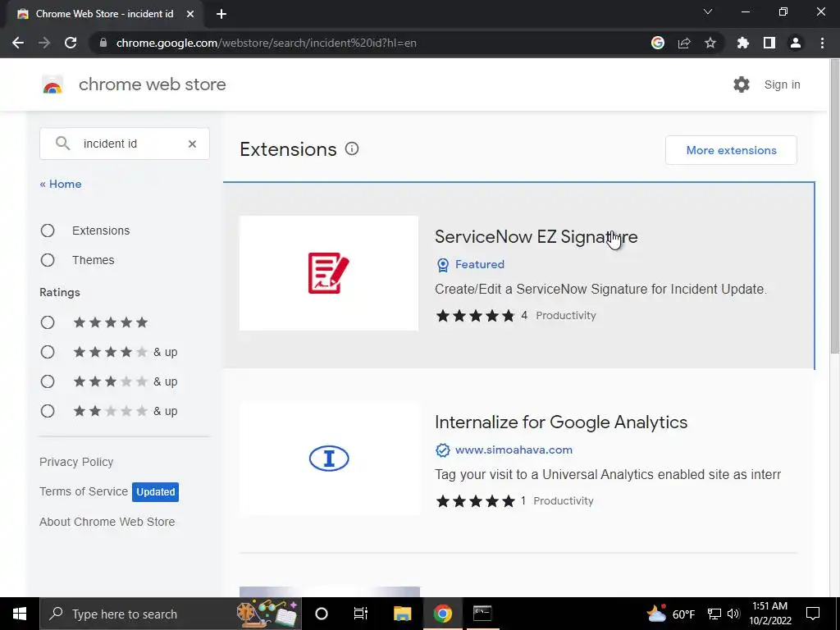
Task: Click the verified publisher badge icon
Action: 442,450
